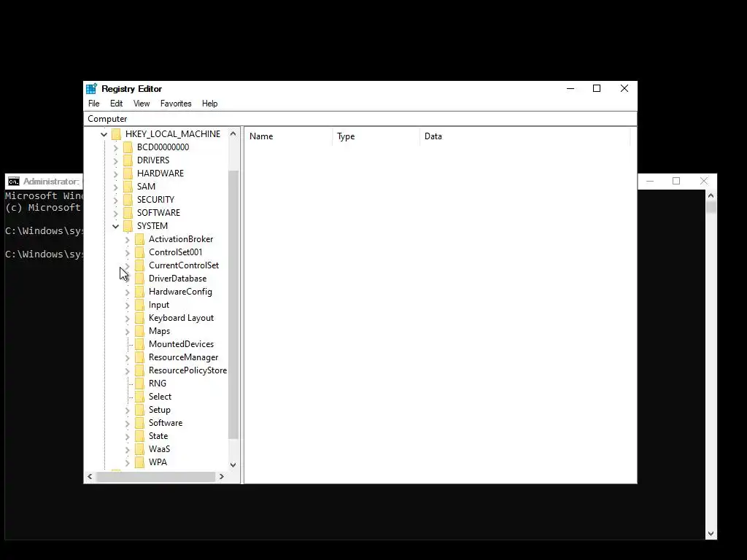Expand the BCD00000000 key
747x560 pixels.
tap(116, 147)
